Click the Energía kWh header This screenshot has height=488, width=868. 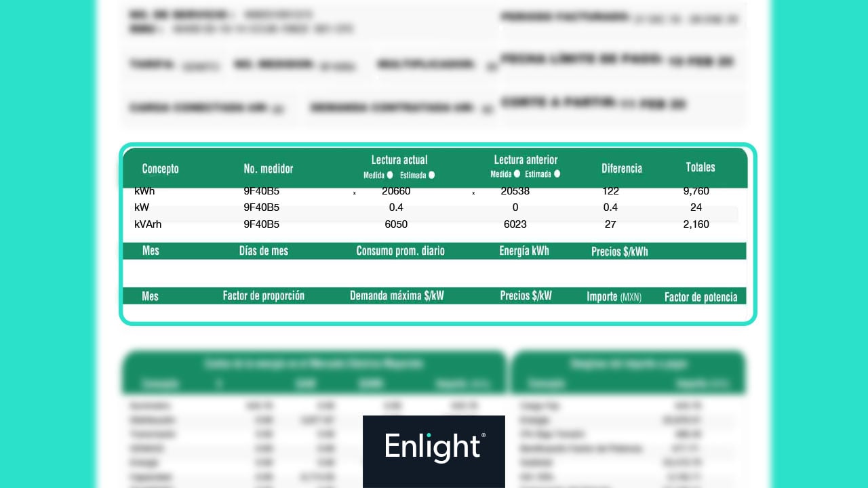(x=524, y=251)
